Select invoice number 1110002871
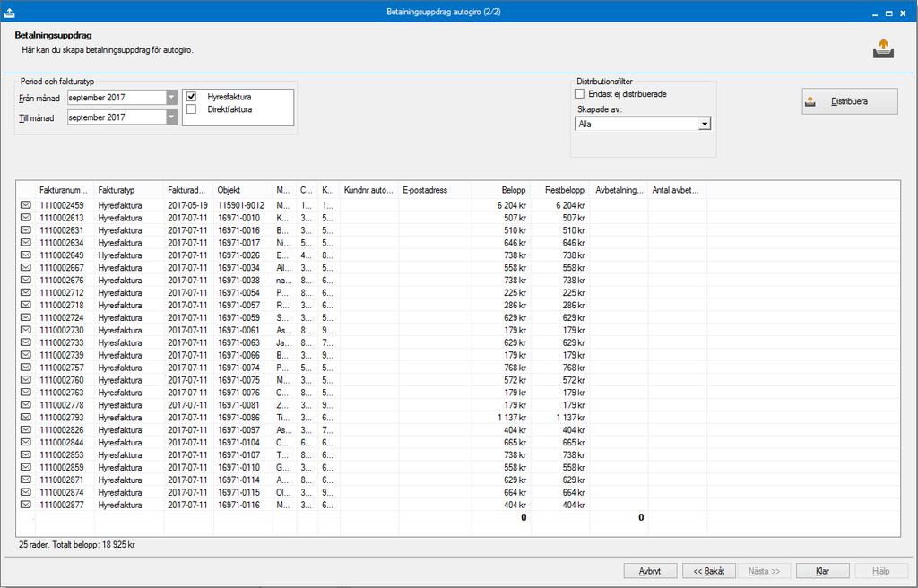918x588 pixels. [x=62, y=480]
